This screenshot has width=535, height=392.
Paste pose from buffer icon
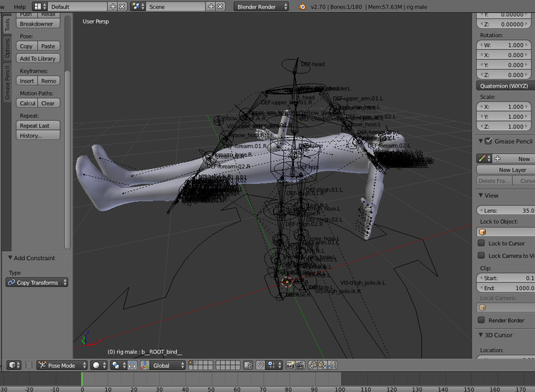(x=322, y=366)
